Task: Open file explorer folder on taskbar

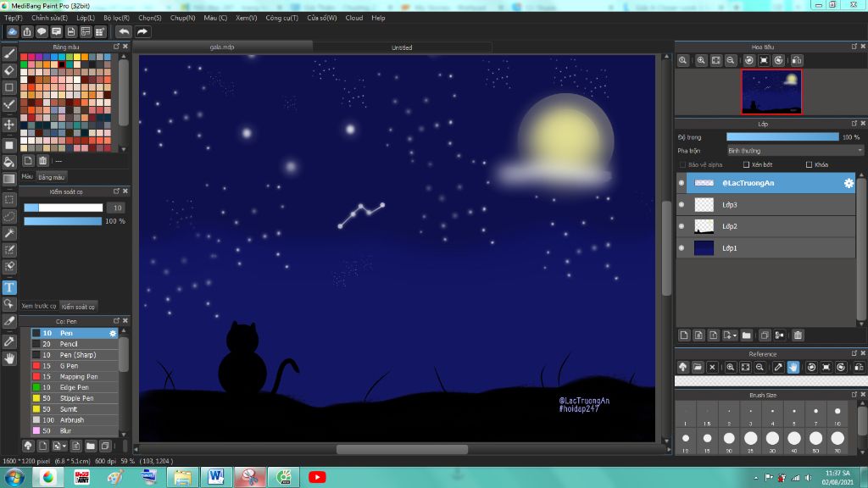Action: [182, 477]
